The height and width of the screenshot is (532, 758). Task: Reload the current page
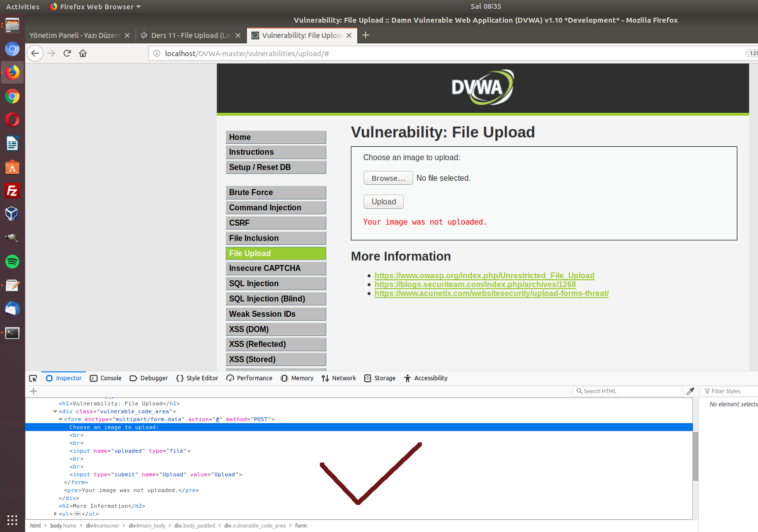click(x=68, y=53)
